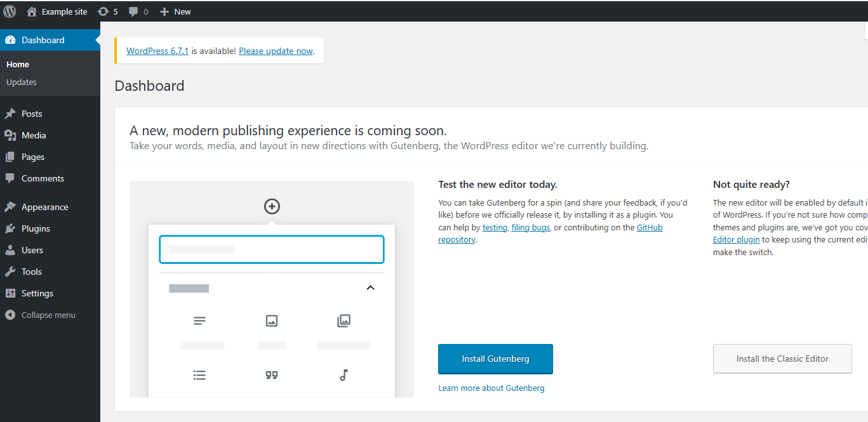Image resolution: width=868 pixels, height=422 pixels.
Task: Go to the Pages section
Action: (32, 157)
